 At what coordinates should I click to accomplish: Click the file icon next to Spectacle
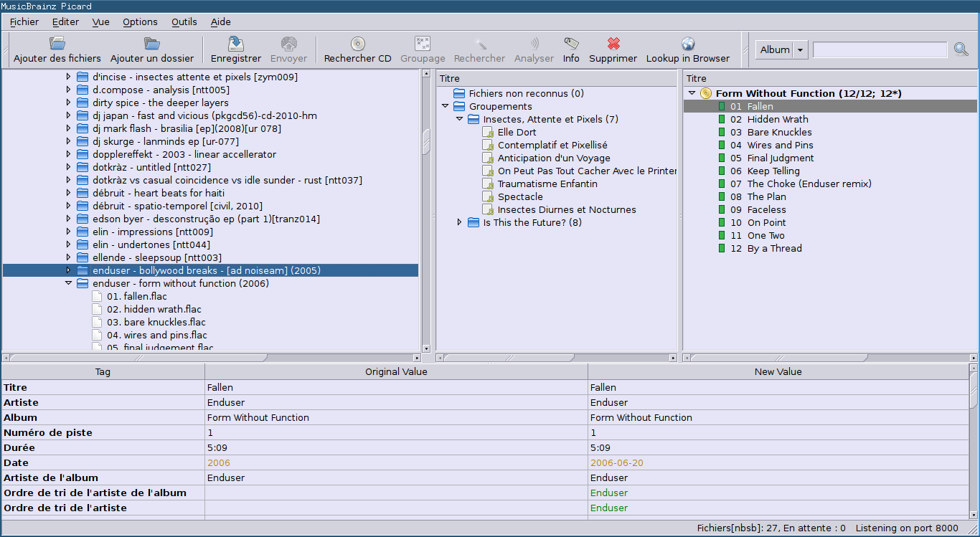coord(489,196)
